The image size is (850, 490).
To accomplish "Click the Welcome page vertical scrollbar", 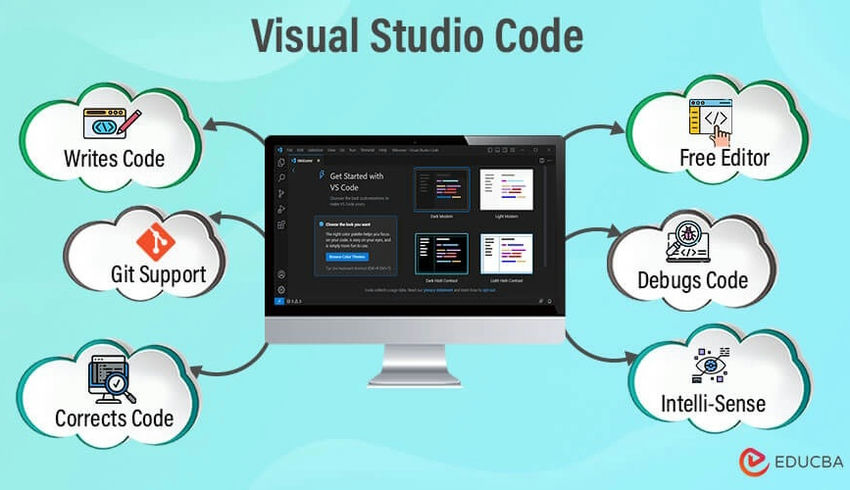I will (544, 217).
